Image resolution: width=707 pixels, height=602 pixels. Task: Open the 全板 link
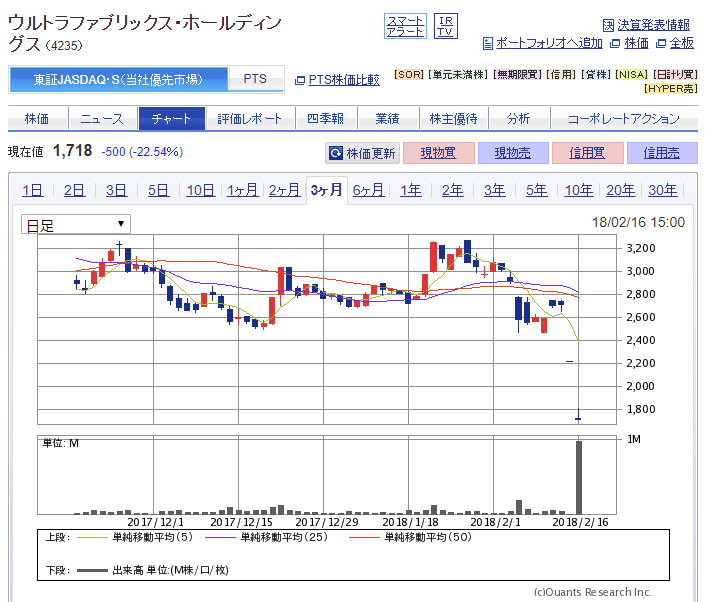click(x=681, y=43)
